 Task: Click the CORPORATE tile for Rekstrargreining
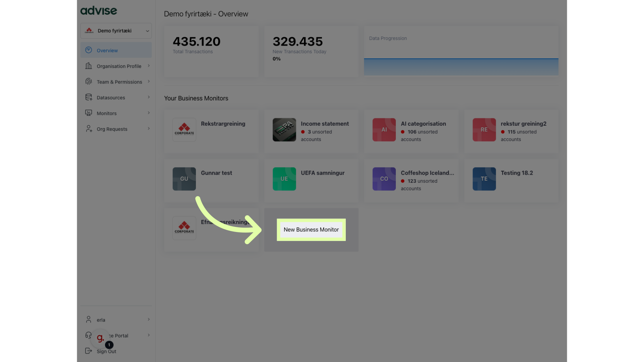click(x=184, y=130)
